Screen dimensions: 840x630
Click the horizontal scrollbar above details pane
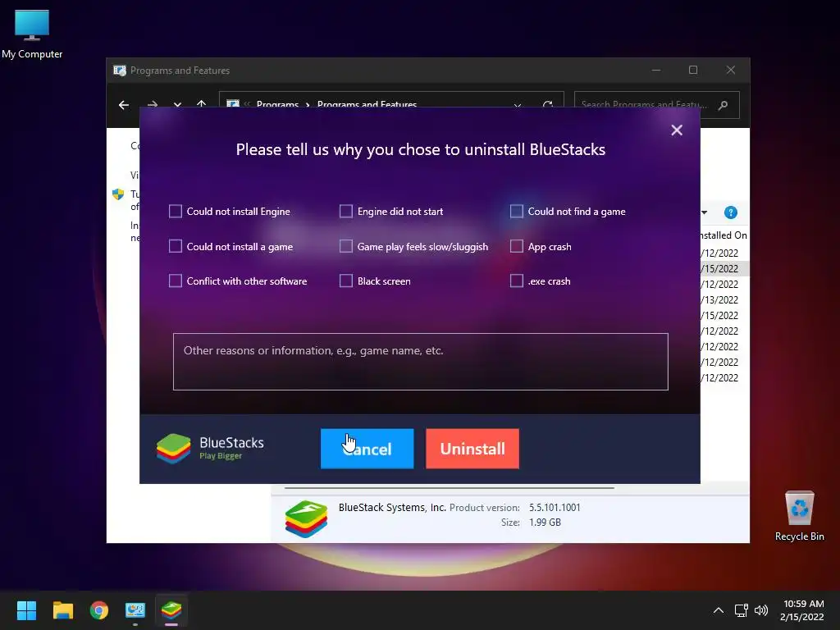pos(449,488)
